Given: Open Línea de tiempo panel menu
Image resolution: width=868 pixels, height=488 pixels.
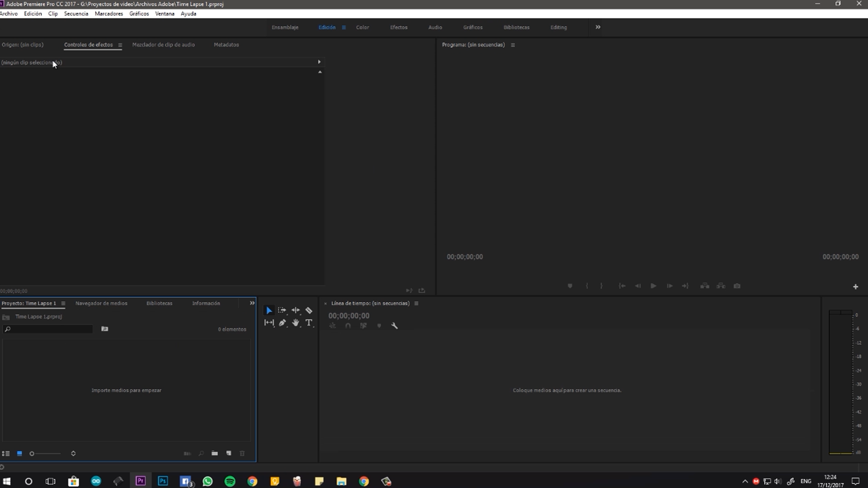Looking at the screenshot, I should click(x=416, y=304).
